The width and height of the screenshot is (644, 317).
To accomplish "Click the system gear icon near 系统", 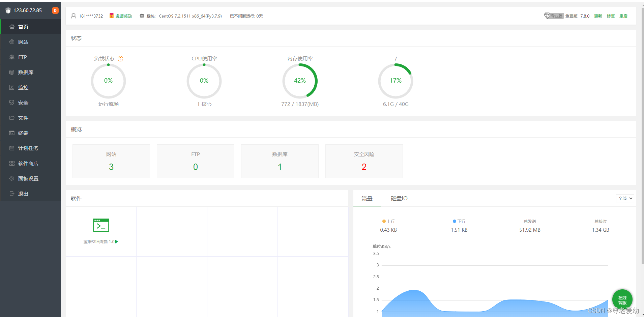I will click(x=142, y=16).
